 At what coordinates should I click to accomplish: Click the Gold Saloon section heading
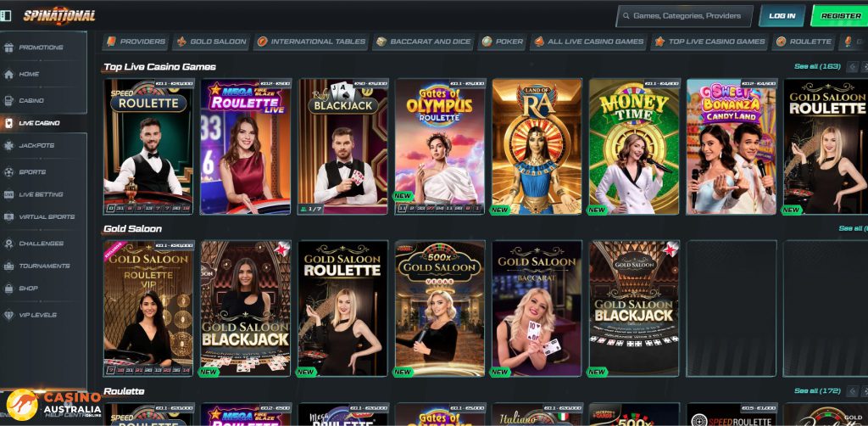pyautogui.click(x=132, y=229)
